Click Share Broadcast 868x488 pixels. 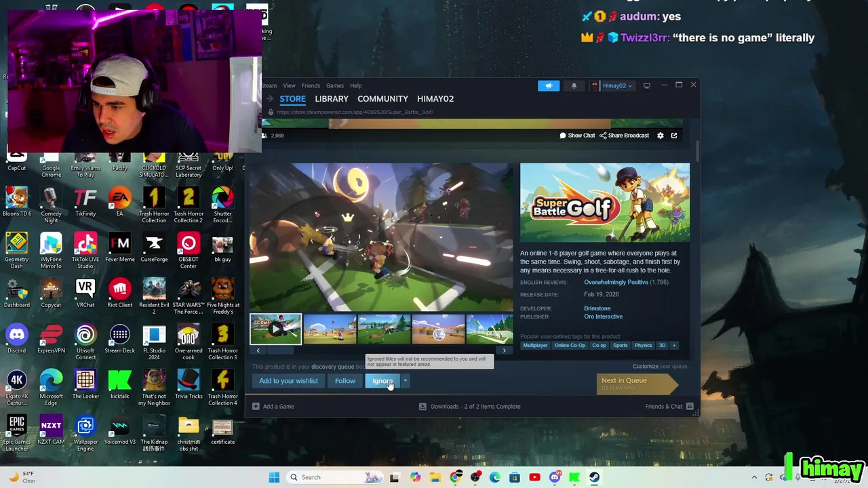(625, 136)
